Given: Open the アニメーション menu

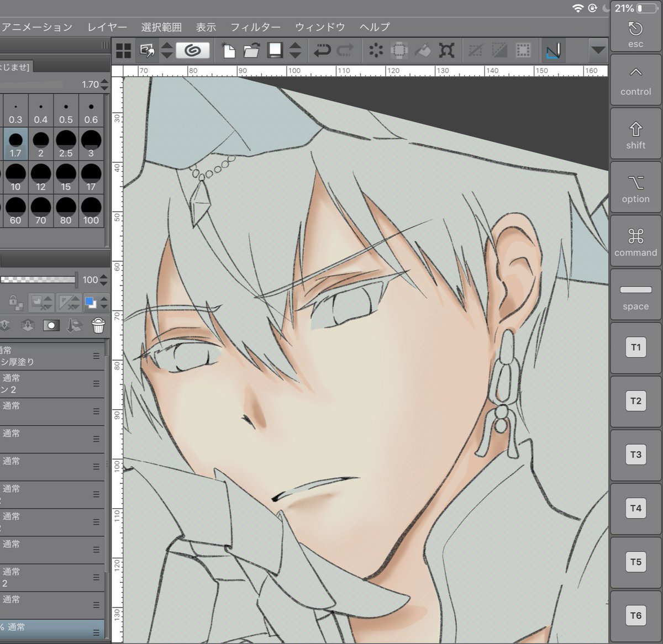Looking at the screenshot, I should coord(36,27).
